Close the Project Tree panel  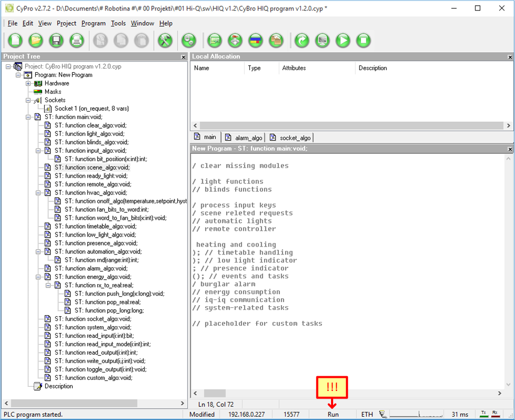tap(183, 57)
